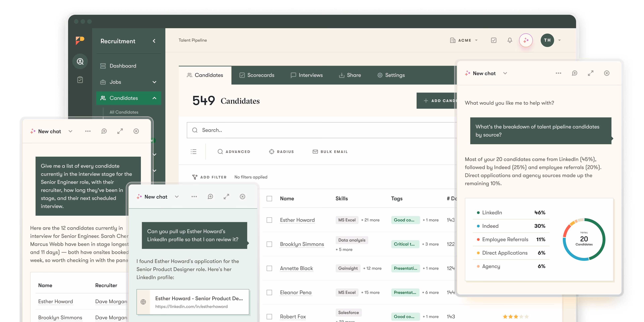Switch to the Candidates tab
Screen dimensions: 644x322
point(205,75)
